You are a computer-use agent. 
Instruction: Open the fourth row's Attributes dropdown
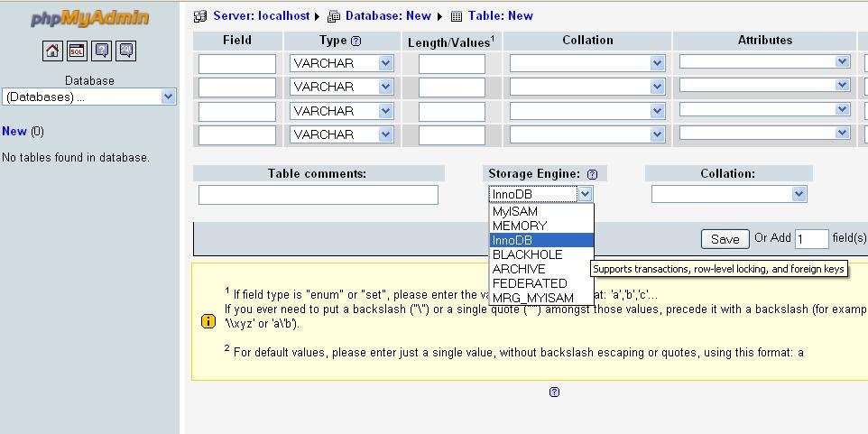point(765,133)
